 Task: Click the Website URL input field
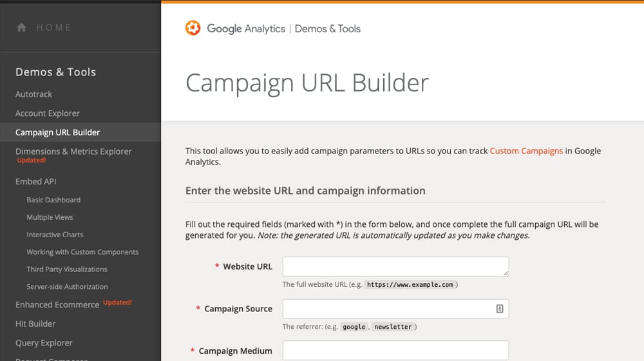pyautogui.click(x=395, y=266)
